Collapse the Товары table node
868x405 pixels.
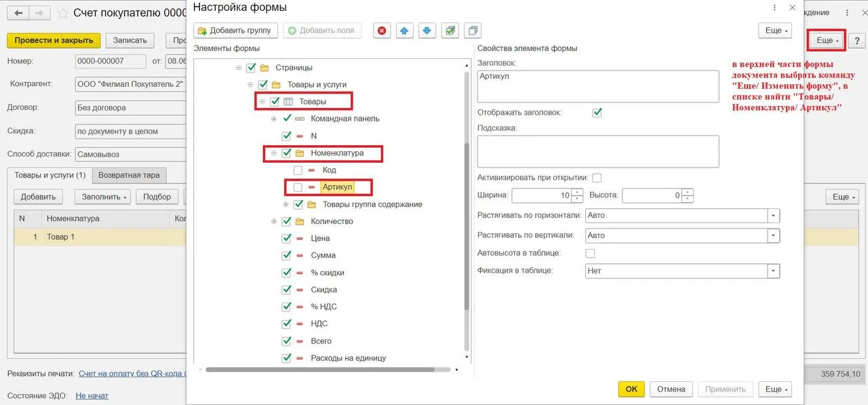(x=262, y=102)
